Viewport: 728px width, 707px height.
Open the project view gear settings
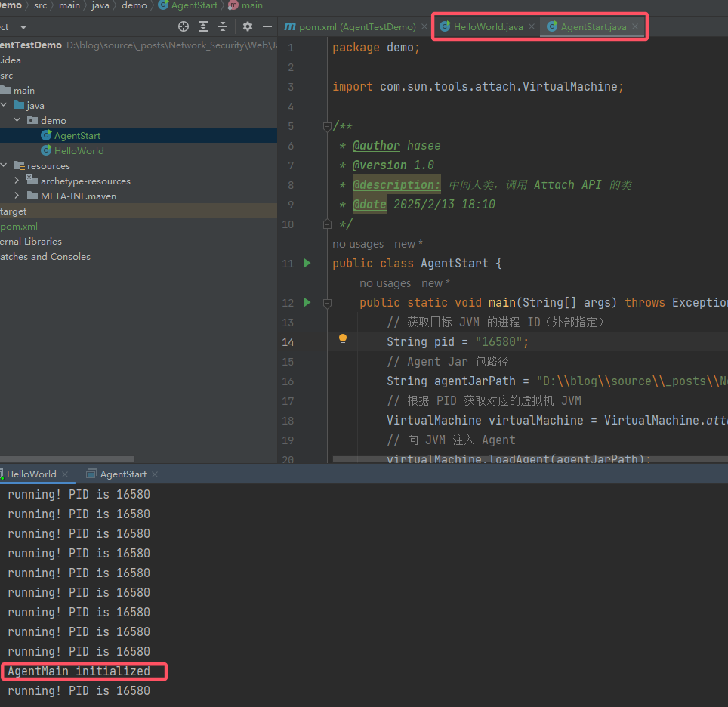(x=248, y=26)
